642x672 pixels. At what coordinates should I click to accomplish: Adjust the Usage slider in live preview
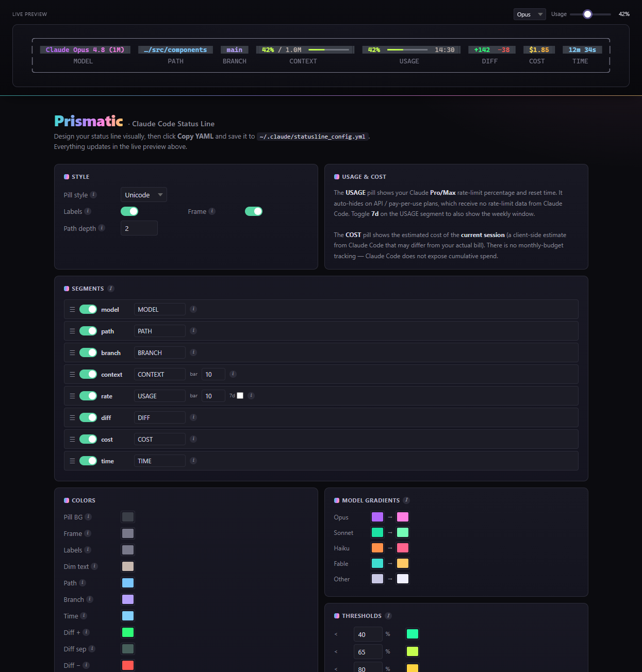[590, 14]
